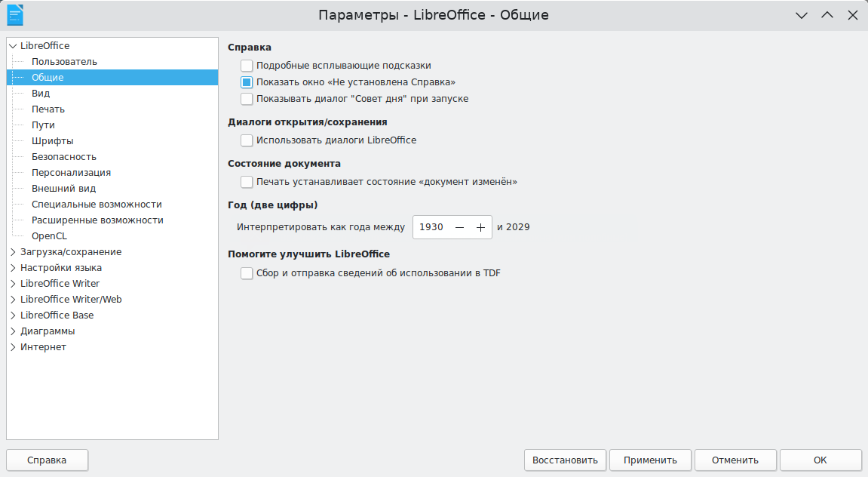Uncheck «Показать окно Не установлена Справка»
This screenshot has height=477, width=868.
pos(247,82)
